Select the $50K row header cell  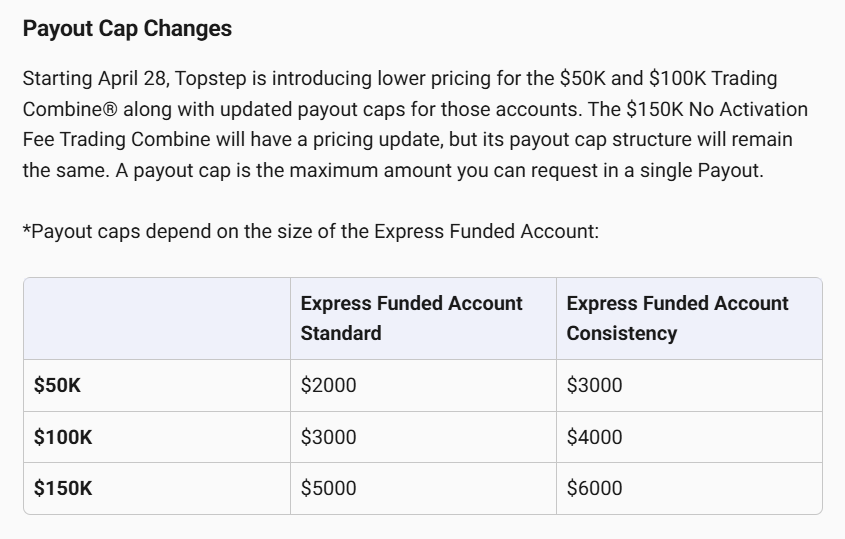click(157, 385)
